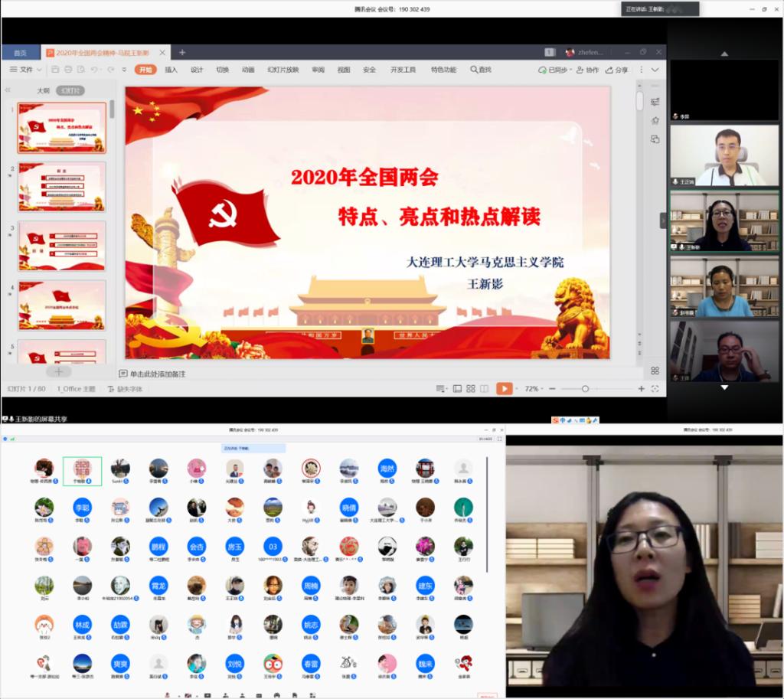The width and height of the screenshot is (784, 699).
Task: Open the 幻灯片放映 slideshow tab
Action: [x=283, y=70]
